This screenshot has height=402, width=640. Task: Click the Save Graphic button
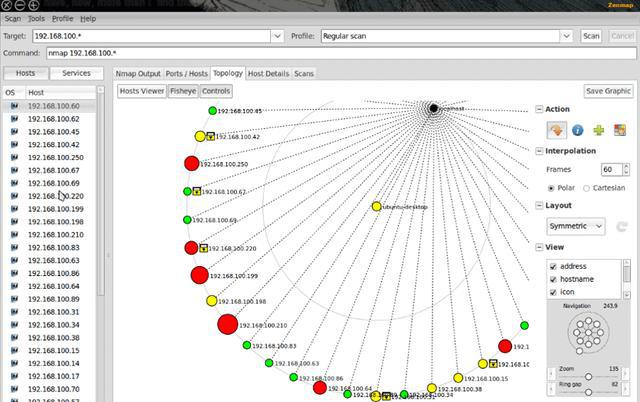coord(608,91)
